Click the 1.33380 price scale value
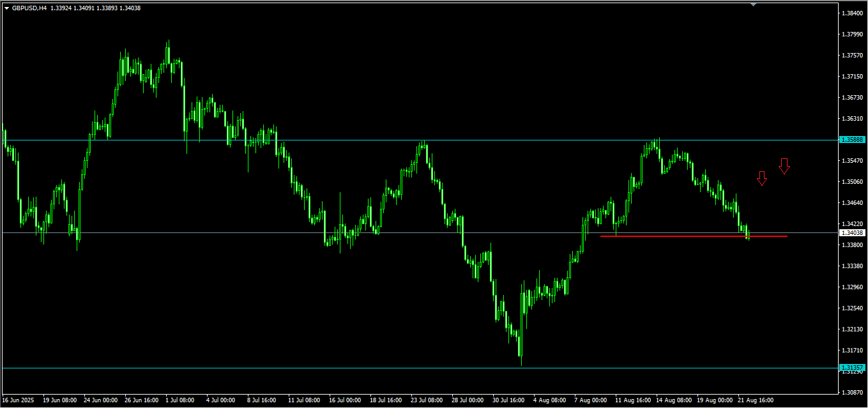Screen dimensions: 868x408 pyautogui.click(x=852, y=266)
